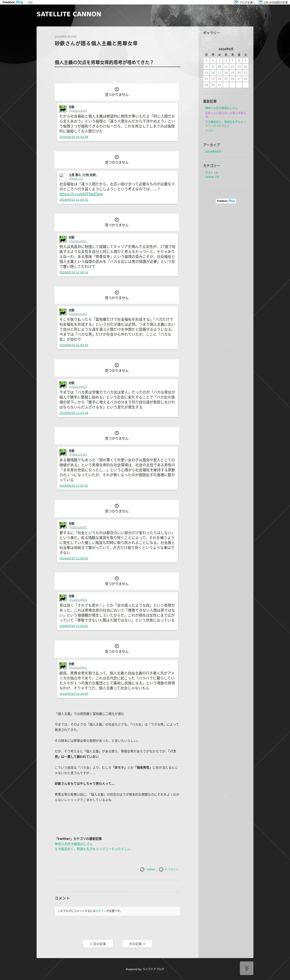Open sidebar article エタ風氏曰く、釈迦も孔子もミソジニー

[x=225, y=124]
